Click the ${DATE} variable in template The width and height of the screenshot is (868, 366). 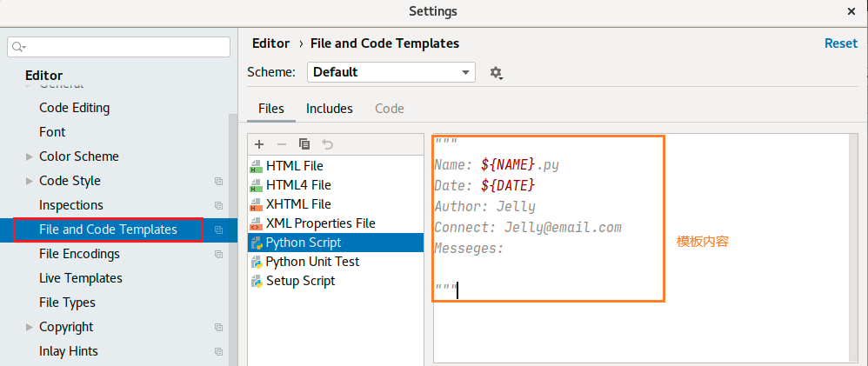508,185
